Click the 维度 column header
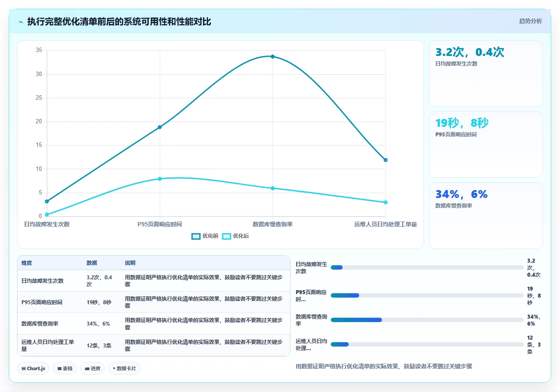The width and height of the screenshot is (560, 392). [x=27, y=263]
